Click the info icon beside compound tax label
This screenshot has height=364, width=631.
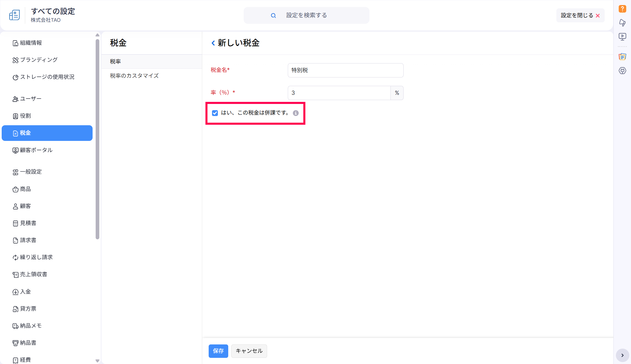296,113
